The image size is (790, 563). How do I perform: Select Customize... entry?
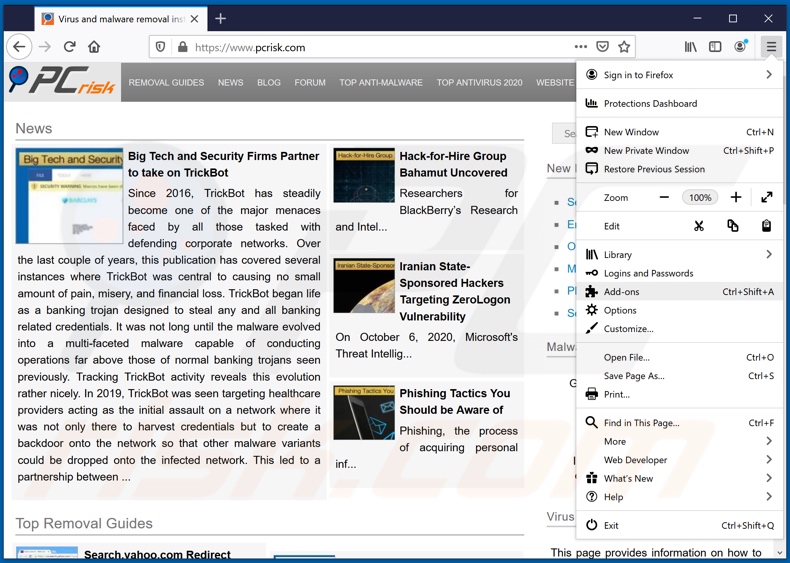pos(679,329)
